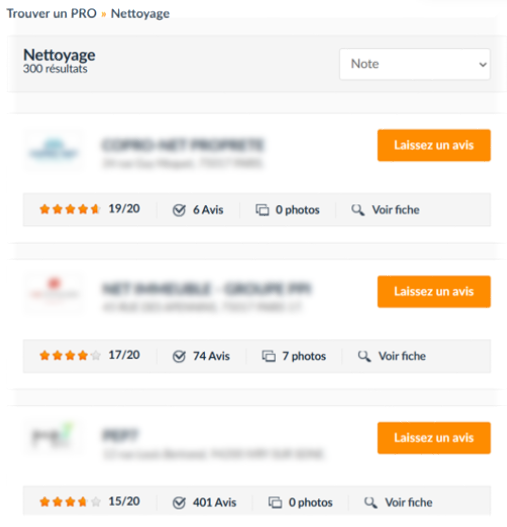
Task: Click checkmark icon next to 74 Avis
Action: 179,356
